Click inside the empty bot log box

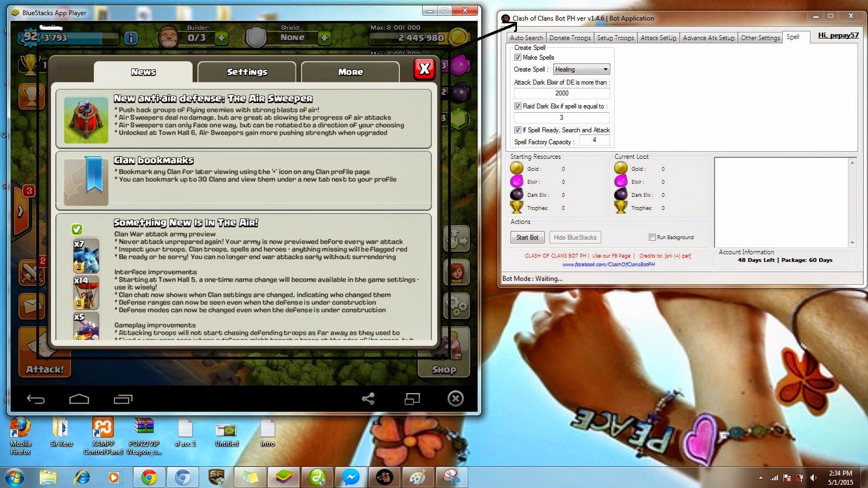[782, 202]
